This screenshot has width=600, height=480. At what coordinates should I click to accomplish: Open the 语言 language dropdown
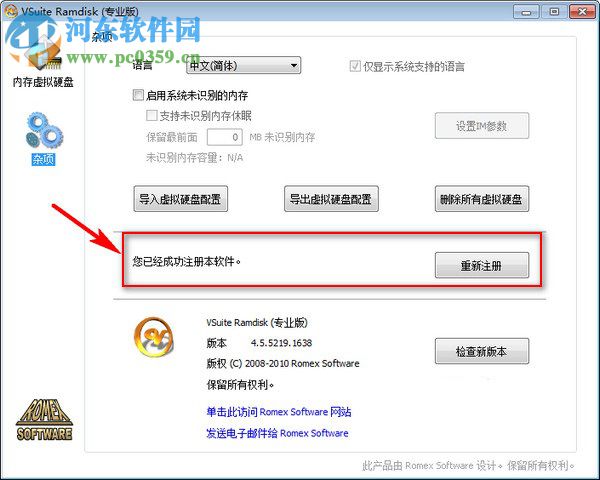click(x=243, y=65)
